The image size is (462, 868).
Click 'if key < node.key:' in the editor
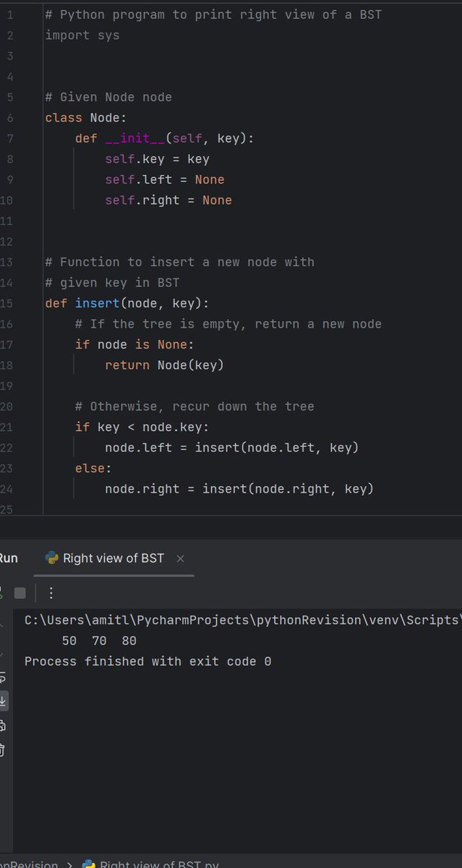point(142,427)
